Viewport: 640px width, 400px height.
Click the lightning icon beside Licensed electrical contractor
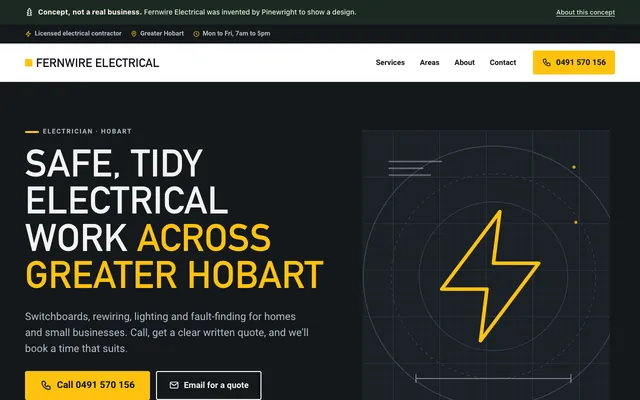28,34
